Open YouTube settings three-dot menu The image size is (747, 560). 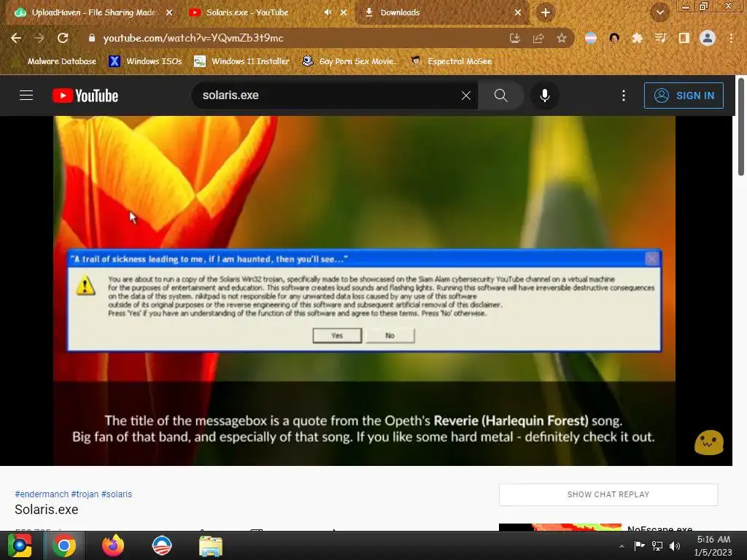tap(623, 96)
